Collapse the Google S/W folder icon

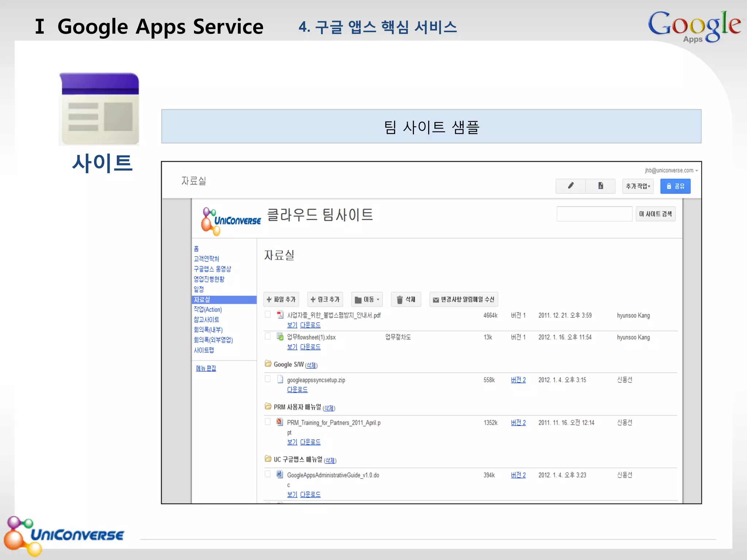[x=268, y=363]
